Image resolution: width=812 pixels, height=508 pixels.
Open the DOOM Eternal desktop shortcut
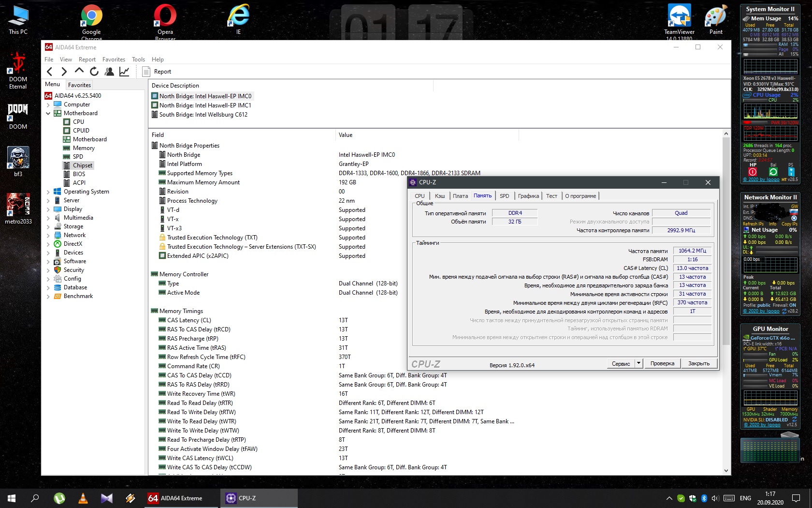[x=18, y=70]
